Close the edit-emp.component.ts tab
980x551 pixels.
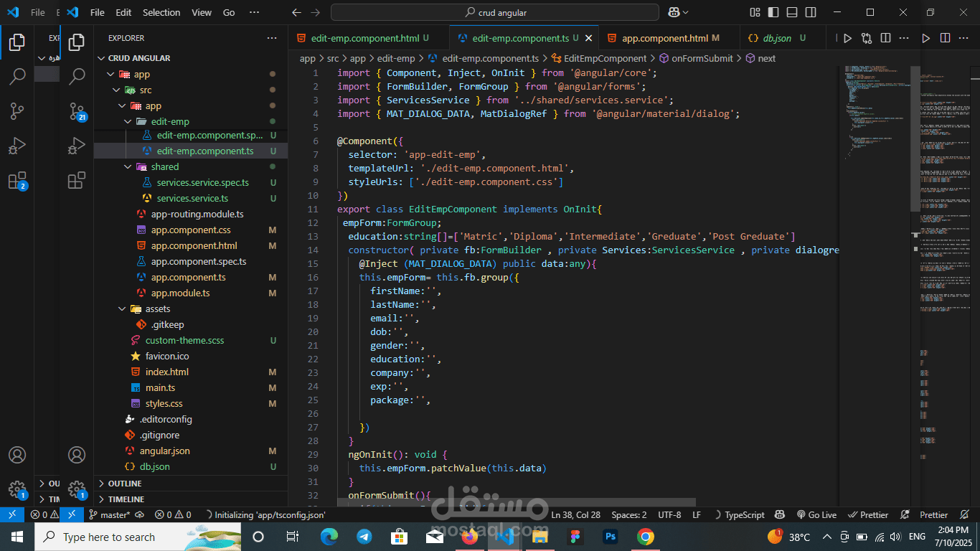[589, 38]
